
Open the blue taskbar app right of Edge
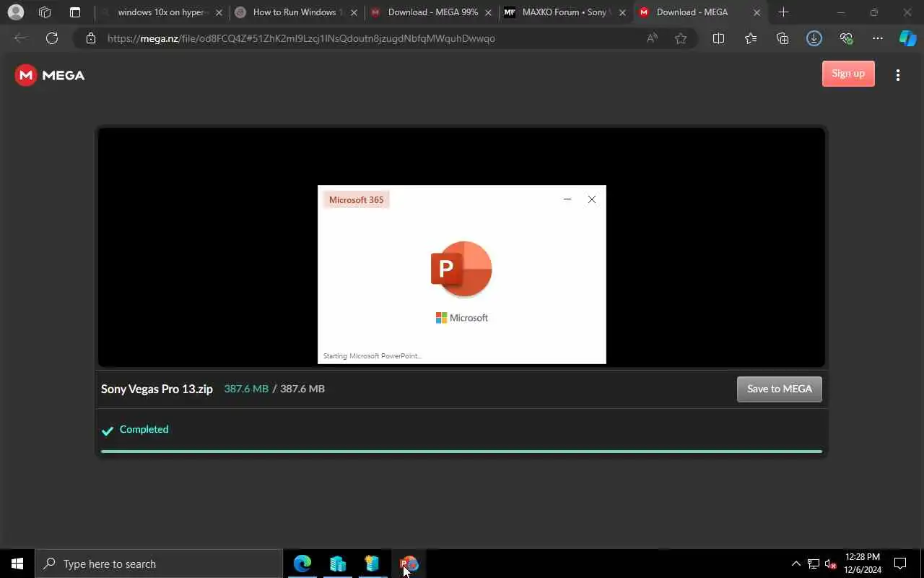338,564
